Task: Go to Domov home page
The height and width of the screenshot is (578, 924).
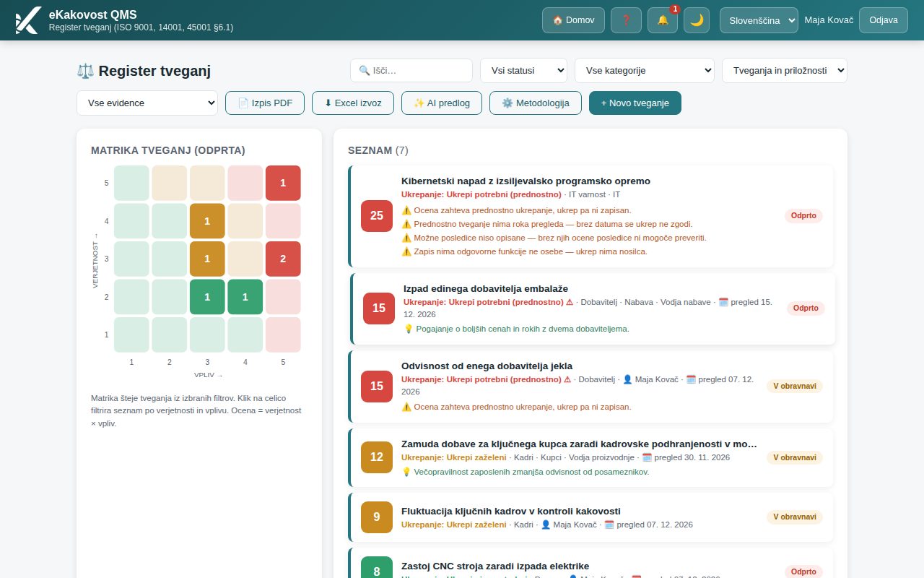Action: tap(573, 20)
